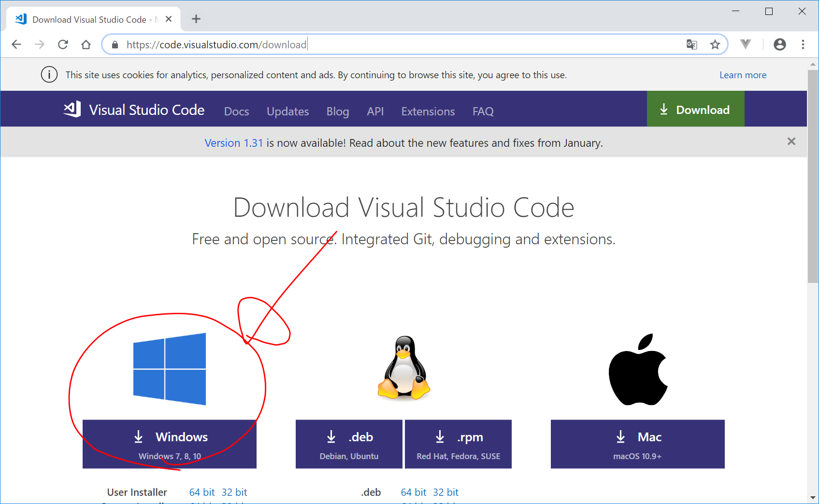Viewport: 819px width, 504px height.
Task: Reload the current page
Action: [63, 44]
